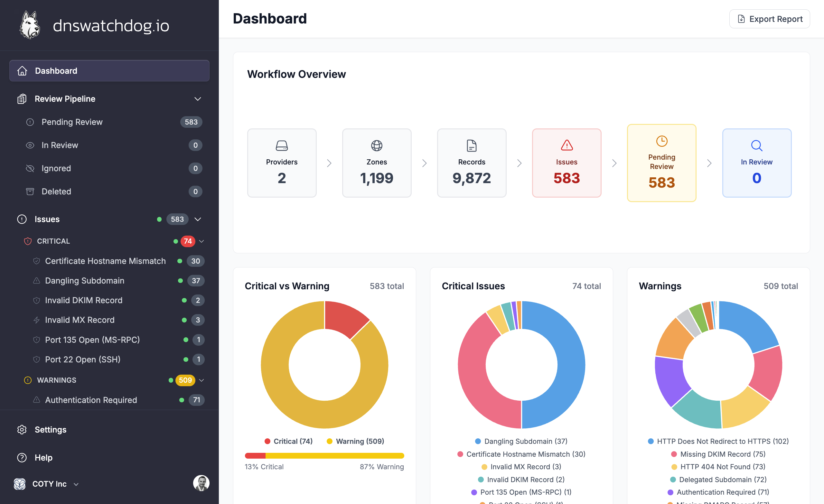Click the Warning (509) yellow legend dot

pos(330,442)
